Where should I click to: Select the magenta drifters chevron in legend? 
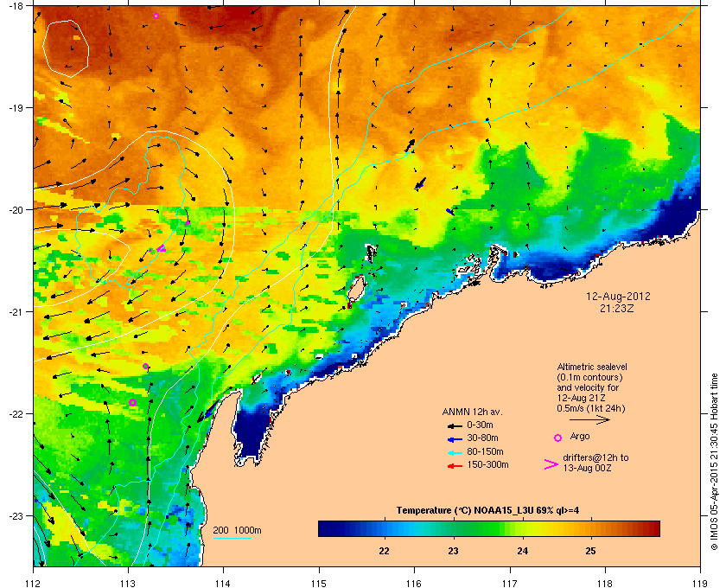pos(551,464)
